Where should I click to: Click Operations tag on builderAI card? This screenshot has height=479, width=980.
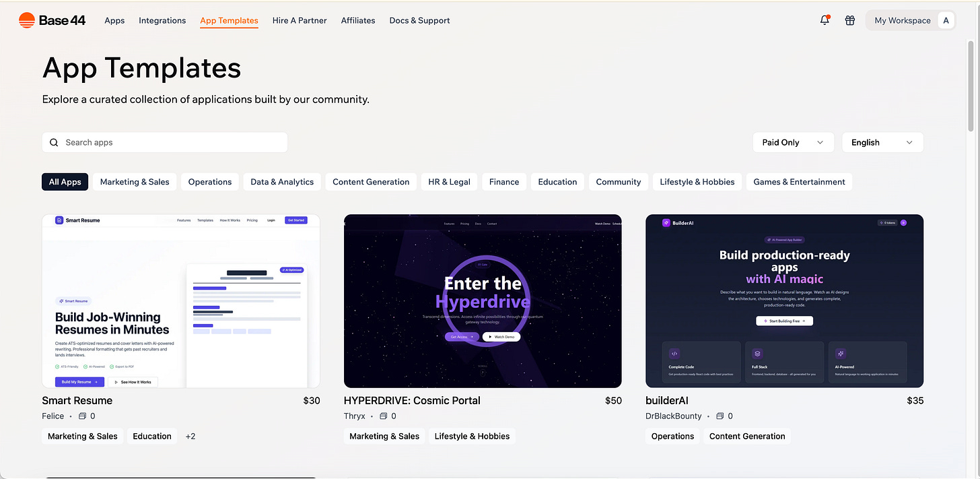[x=672, y=436]
